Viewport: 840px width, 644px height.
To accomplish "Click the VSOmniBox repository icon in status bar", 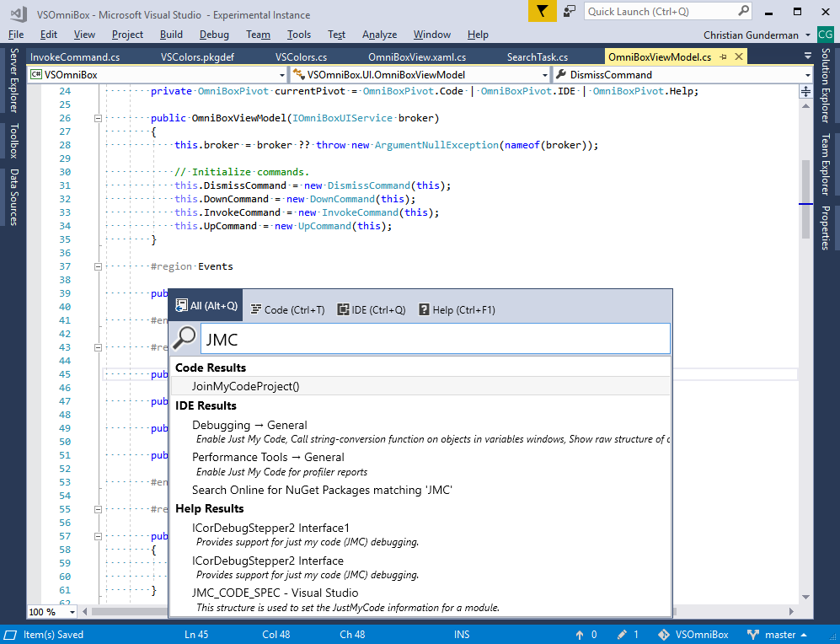I will click(664, 635).
